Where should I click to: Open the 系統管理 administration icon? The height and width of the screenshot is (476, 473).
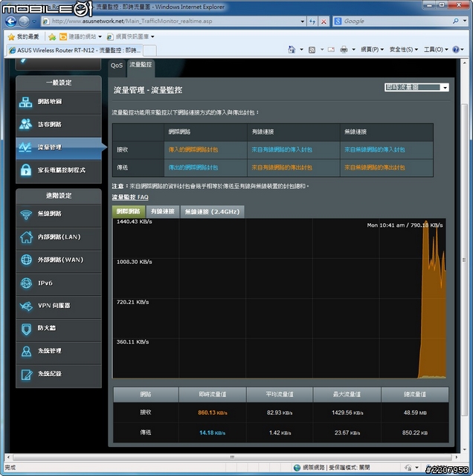[26, 351]
